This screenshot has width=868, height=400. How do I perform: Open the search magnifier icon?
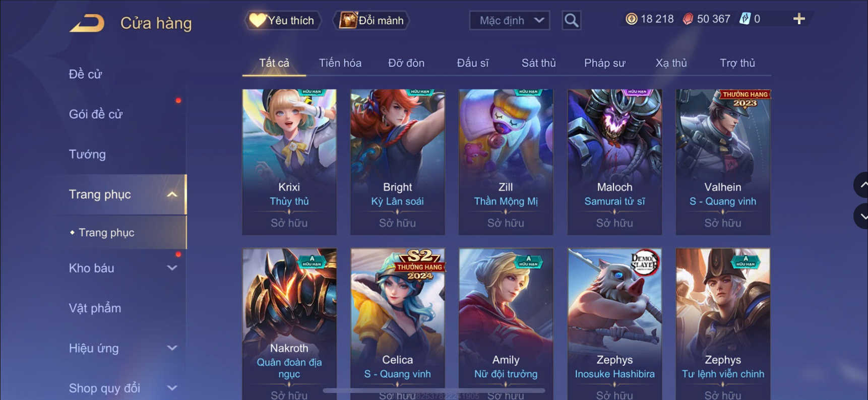pos(571,21)
